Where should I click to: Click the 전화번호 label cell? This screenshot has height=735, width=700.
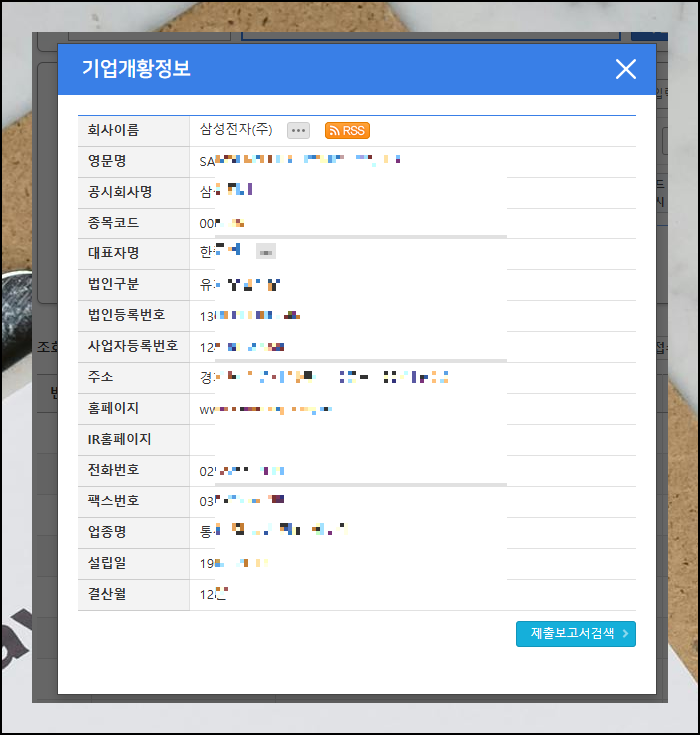click(x=134, y=471)
